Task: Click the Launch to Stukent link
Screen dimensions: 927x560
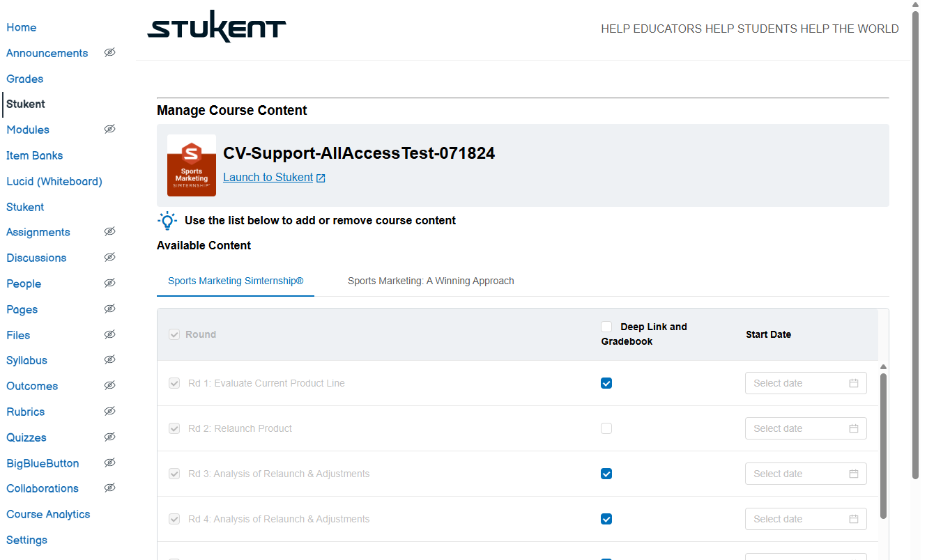Action: (268, 178)
